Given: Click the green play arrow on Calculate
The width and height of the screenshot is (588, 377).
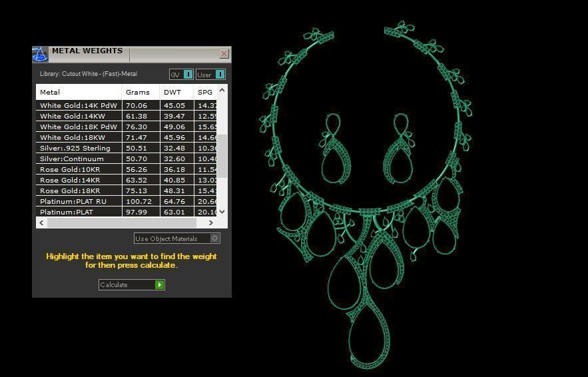Looking at the screenshot, I should pyautogui.click(x=160, y=284).
